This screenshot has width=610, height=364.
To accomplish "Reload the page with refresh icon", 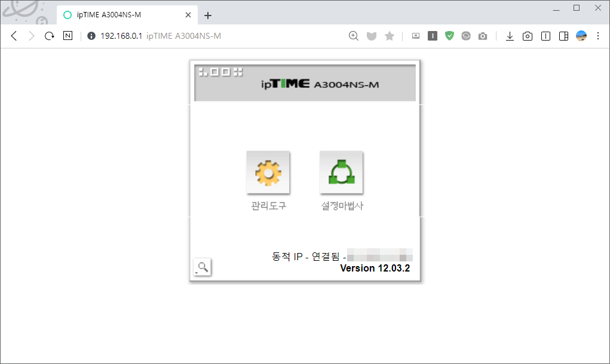I will coord(50,36).
